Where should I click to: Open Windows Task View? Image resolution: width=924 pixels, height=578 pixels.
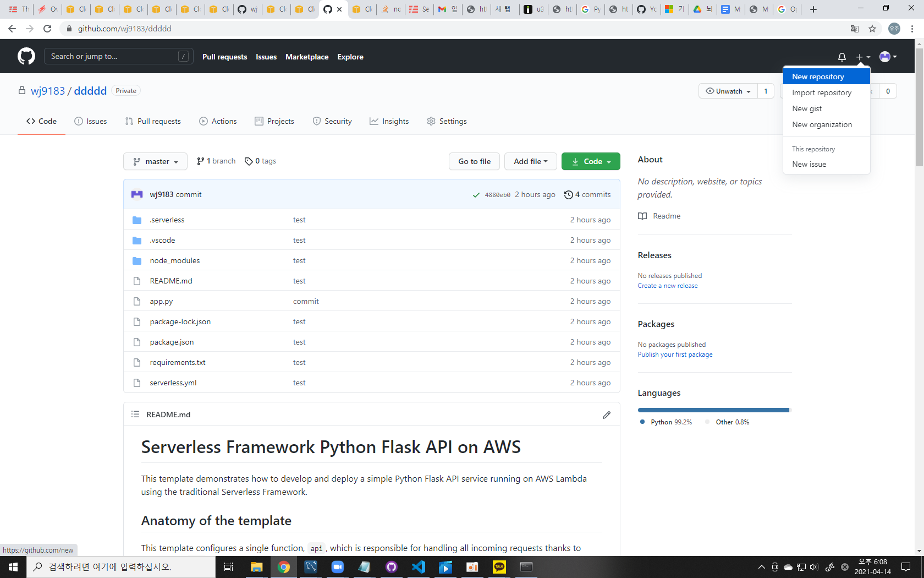point(229,566)
